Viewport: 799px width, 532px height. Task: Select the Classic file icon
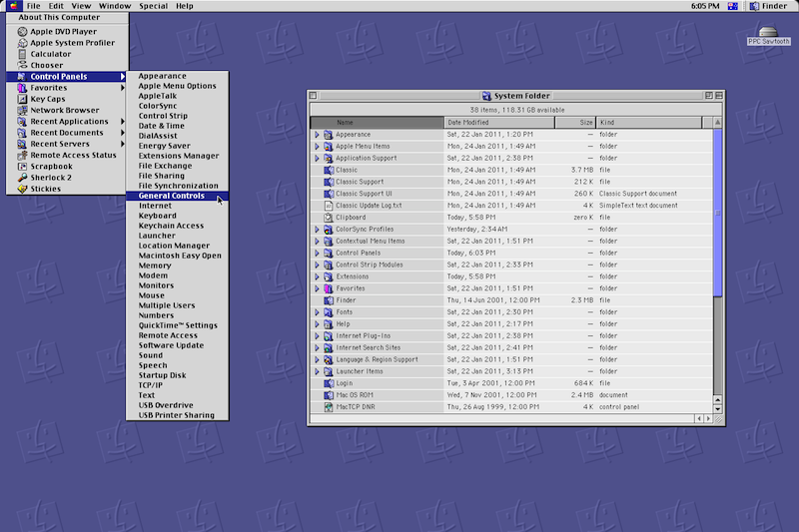point(329,170)
